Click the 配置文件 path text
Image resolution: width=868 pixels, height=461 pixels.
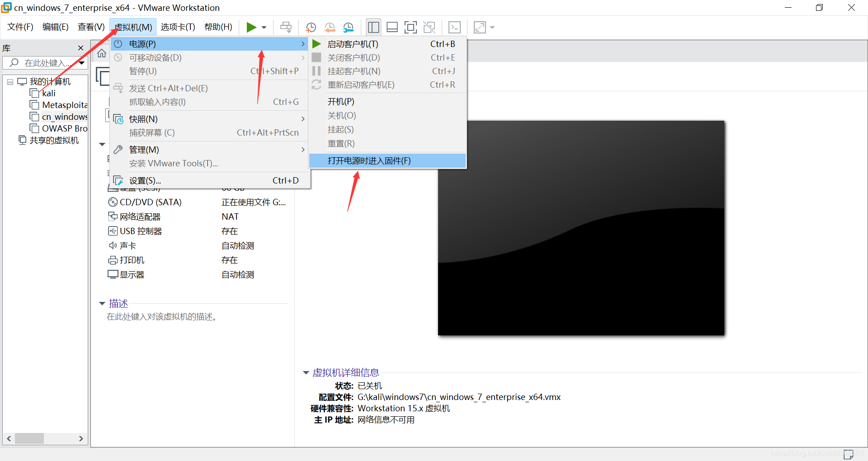[459, 397]
